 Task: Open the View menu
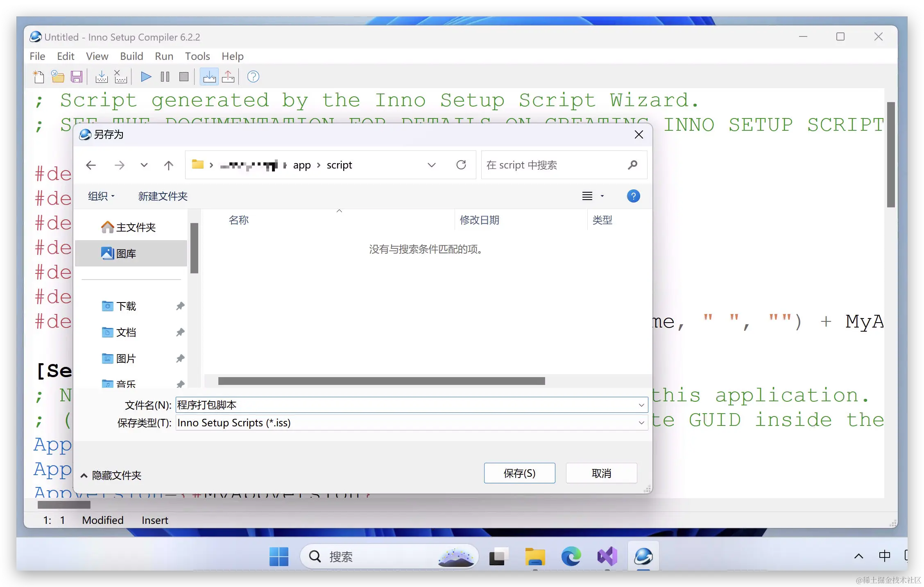coord(97,56)
